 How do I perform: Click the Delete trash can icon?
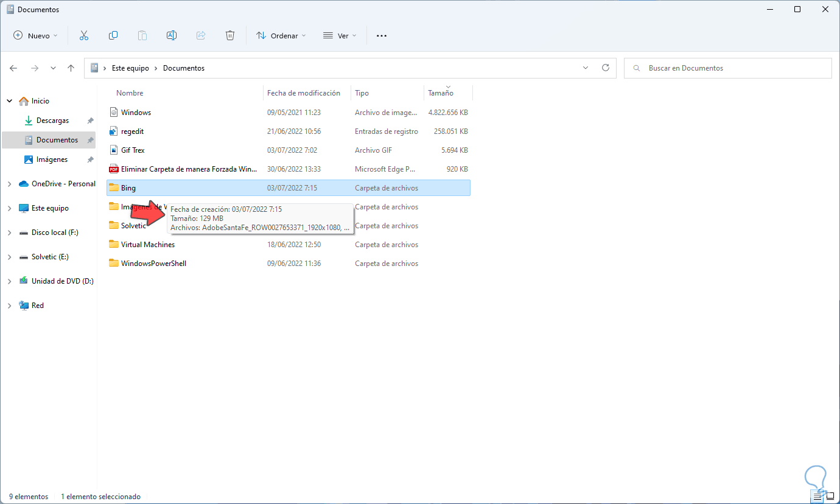click(230, 36)
